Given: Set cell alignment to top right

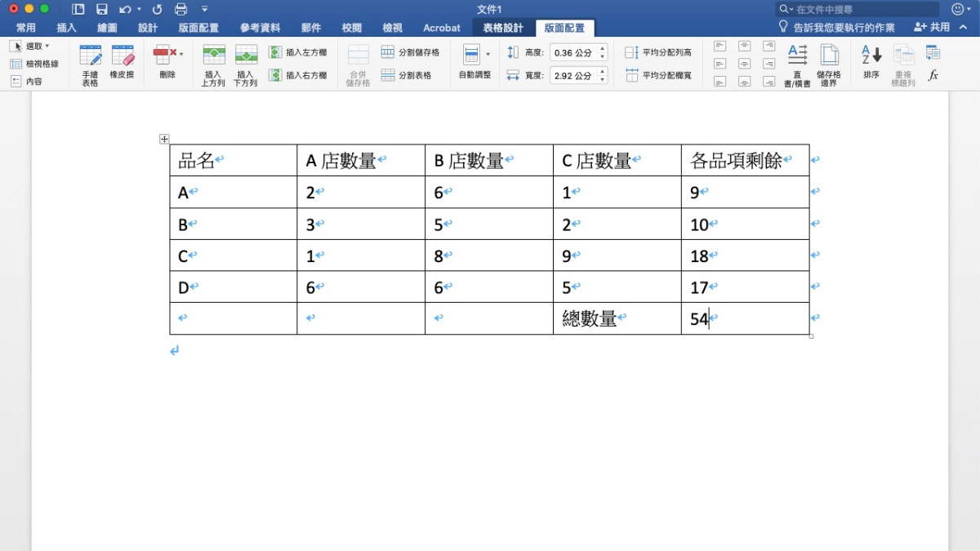Looking at the screenshot, I should point(768,46).
